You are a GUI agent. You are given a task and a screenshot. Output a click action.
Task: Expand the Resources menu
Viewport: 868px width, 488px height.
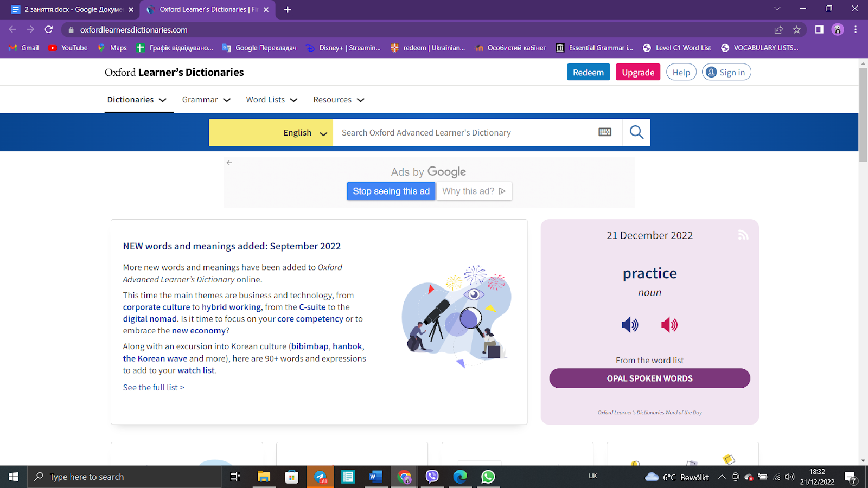tap(339, 100)
